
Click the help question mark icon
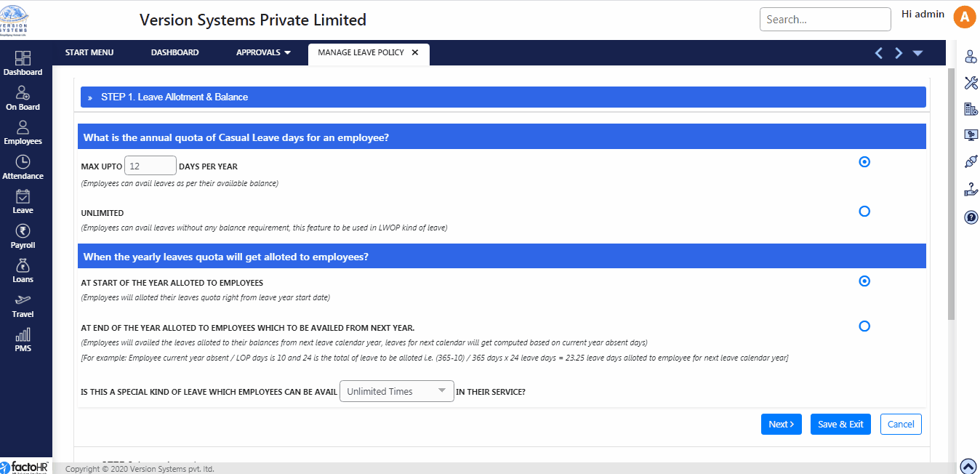pyautogui.click(x=971, y=217)
